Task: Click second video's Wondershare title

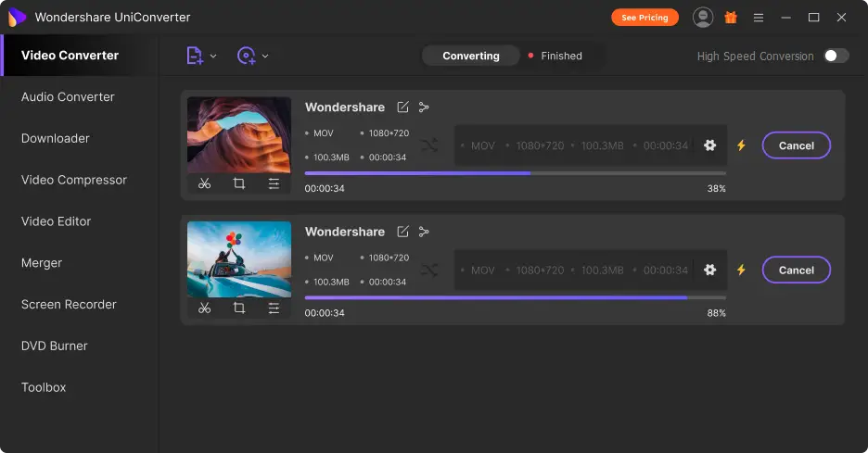Action: pos(345,232)
